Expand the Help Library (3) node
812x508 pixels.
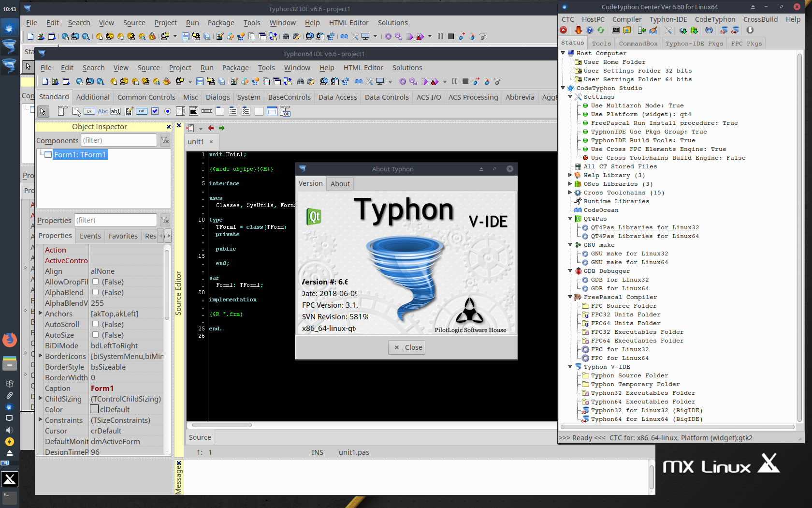click(570, 175)
